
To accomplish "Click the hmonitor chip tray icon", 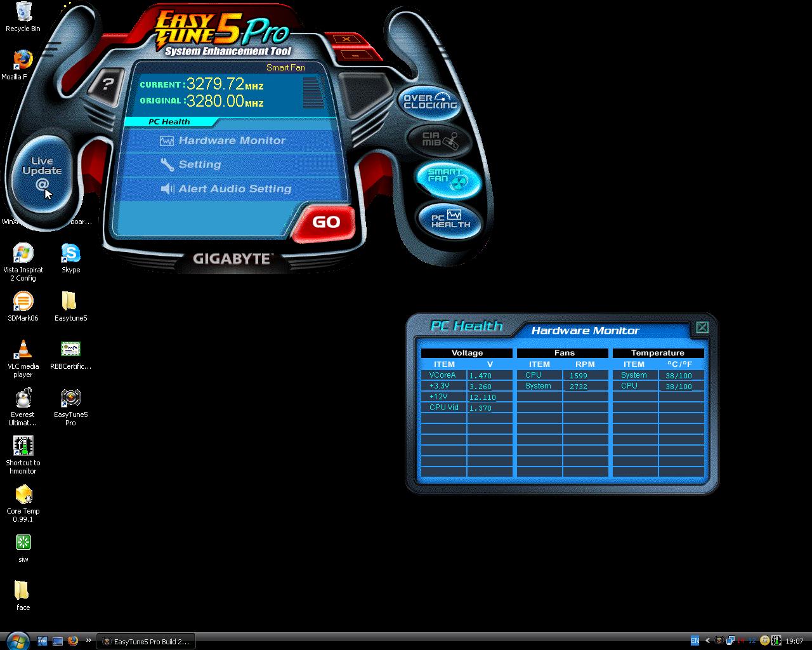I will (775, 641).
